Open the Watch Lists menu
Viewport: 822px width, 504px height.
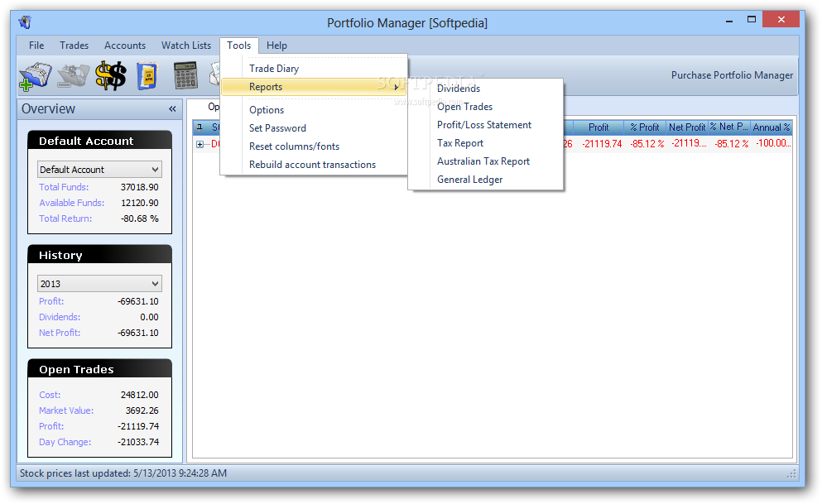click(186, 46)
